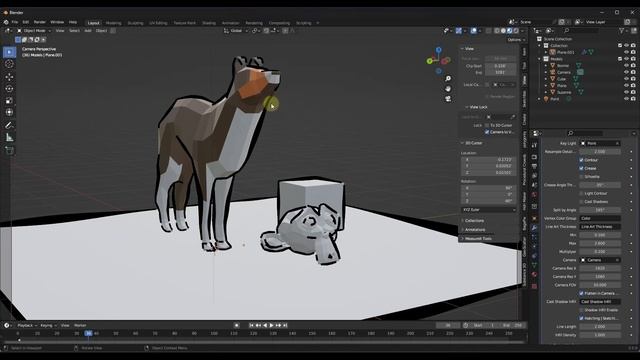Open the Render menu
Image resolution: width=640 pixels, height=360 pixels.
click(x=40, y=22)
